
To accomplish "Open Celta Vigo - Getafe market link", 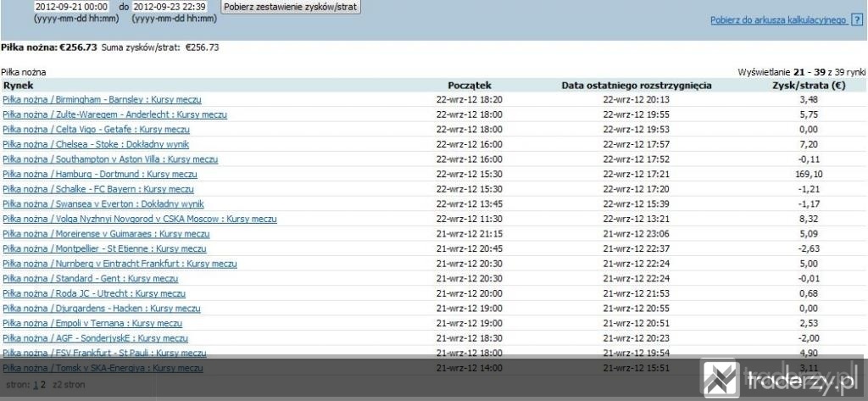I will pyautogui.click(x=97, y=130).
